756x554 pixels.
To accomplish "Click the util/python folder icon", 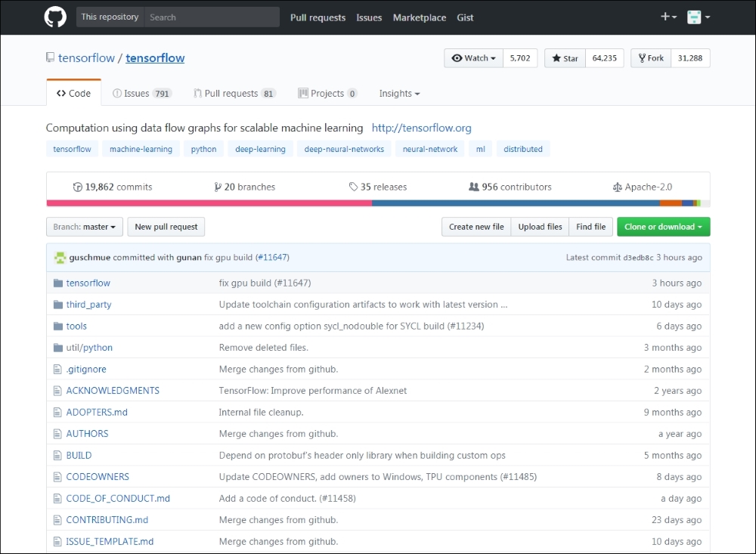I will [58, 348].
